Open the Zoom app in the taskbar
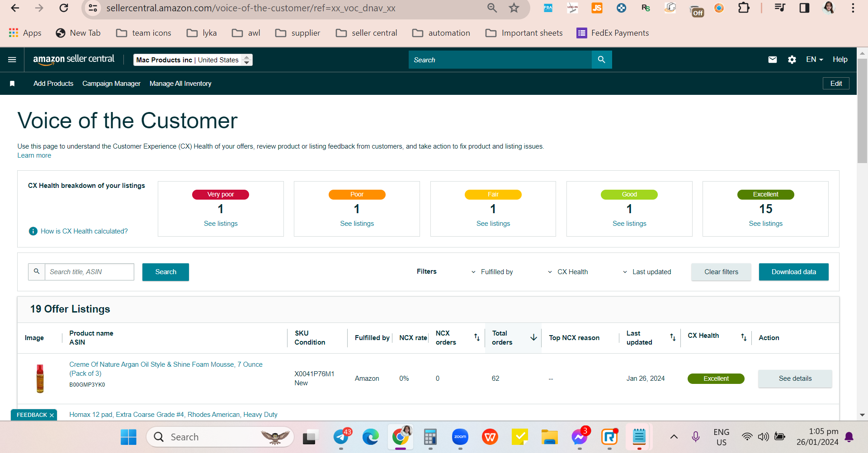868x453 pixels. (x=460, y=437)
